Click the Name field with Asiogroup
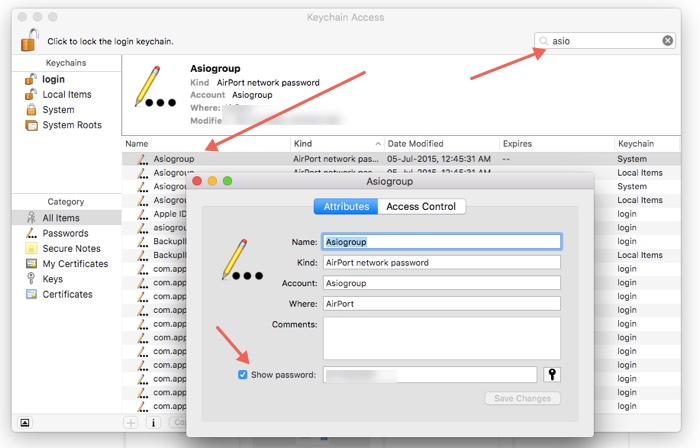The width and height of the screenshot is (700, 448). (x=442, y=242)
